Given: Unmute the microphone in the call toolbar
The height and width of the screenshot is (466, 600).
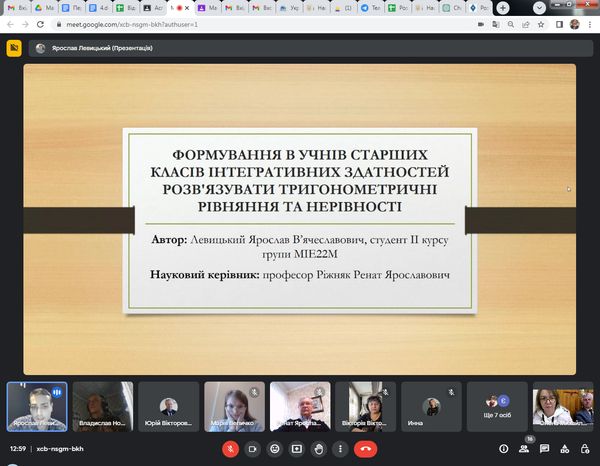Looking at the screenshot, I should click(x=230, y=449).
